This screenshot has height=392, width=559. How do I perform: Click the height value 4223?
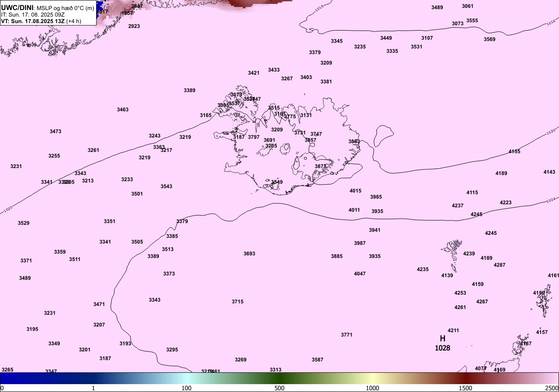[x=506, y=203]
